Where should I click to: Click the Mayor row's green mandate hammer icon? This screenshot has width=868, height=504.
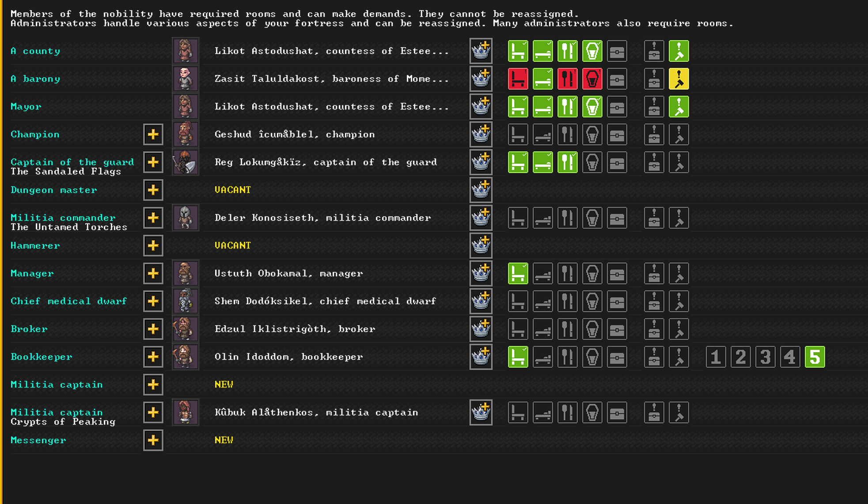coord(678,107)
